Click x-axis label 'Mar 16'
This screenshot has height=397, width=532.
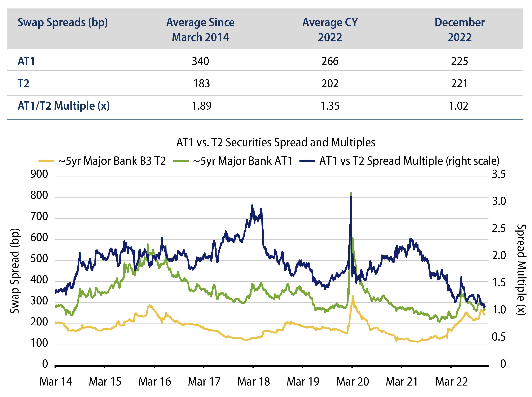(x=155, y=382)
